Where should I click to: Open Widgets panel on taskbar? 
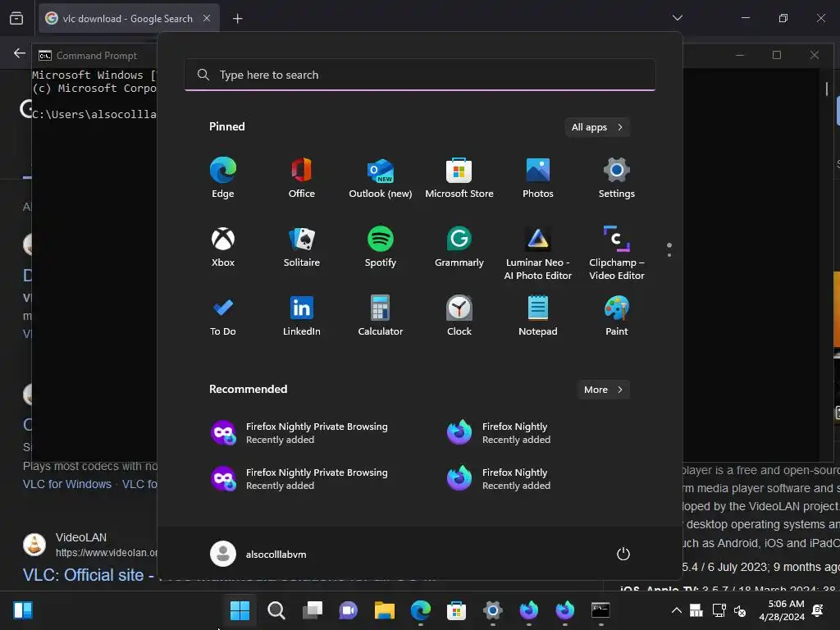click(x=22, y=610)
